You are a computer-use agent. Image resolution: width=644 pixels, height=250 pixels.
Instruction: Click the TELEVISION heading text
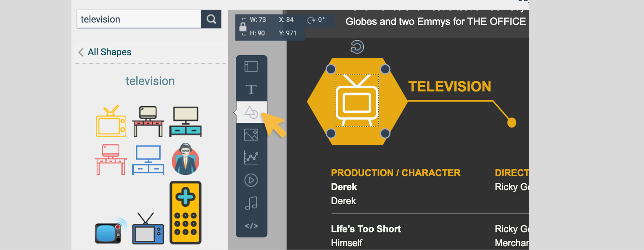449,87
